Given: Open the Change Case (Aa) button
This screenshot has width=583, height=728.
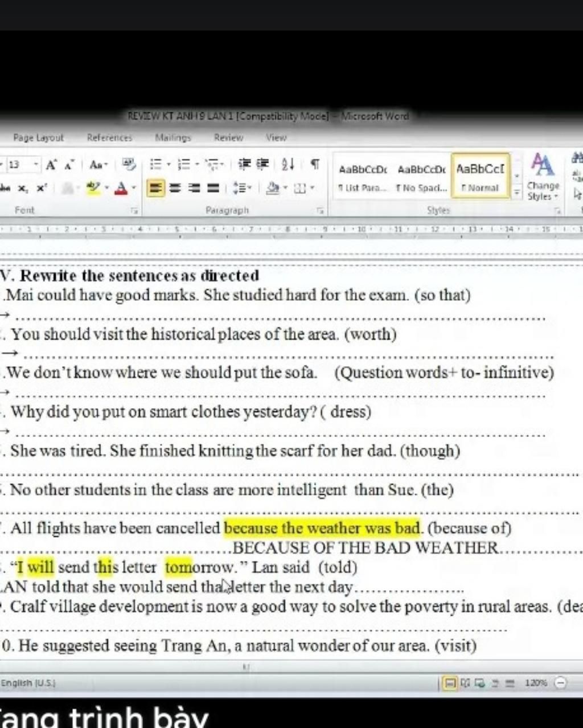Looking at the screenshot, I should (x=98, y=165).
